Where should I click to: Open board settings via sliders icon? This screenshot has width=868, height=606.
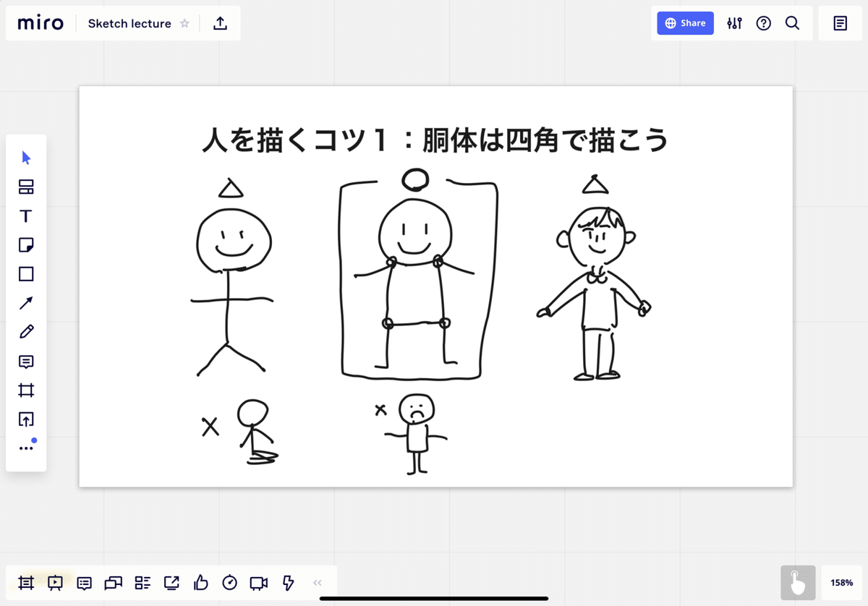pyautogui.click(x=734, y=23)
